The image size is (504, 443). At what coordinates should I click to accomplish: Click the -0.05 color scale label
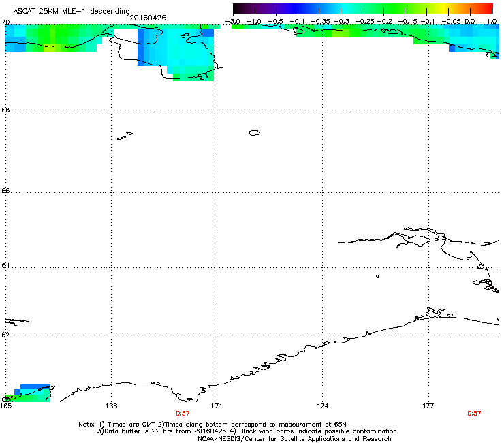pos(451,22)
